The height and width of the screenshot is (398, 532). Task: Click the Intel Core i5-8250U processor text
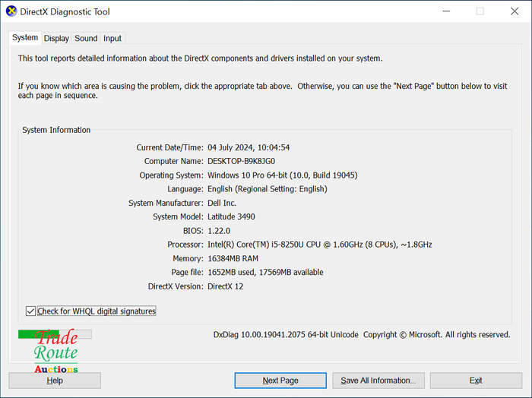click(x=320, y=245)
